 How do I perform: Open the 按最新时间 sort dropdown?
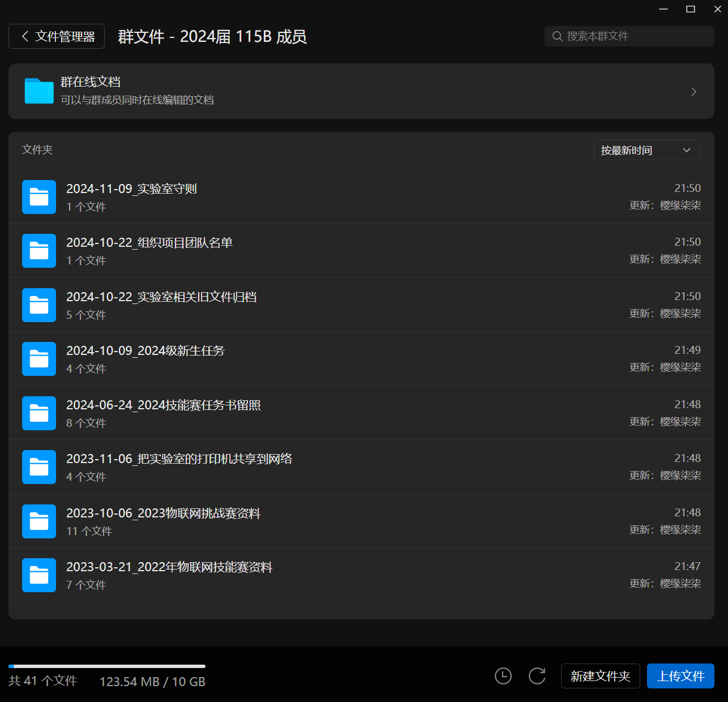point(646,150)
